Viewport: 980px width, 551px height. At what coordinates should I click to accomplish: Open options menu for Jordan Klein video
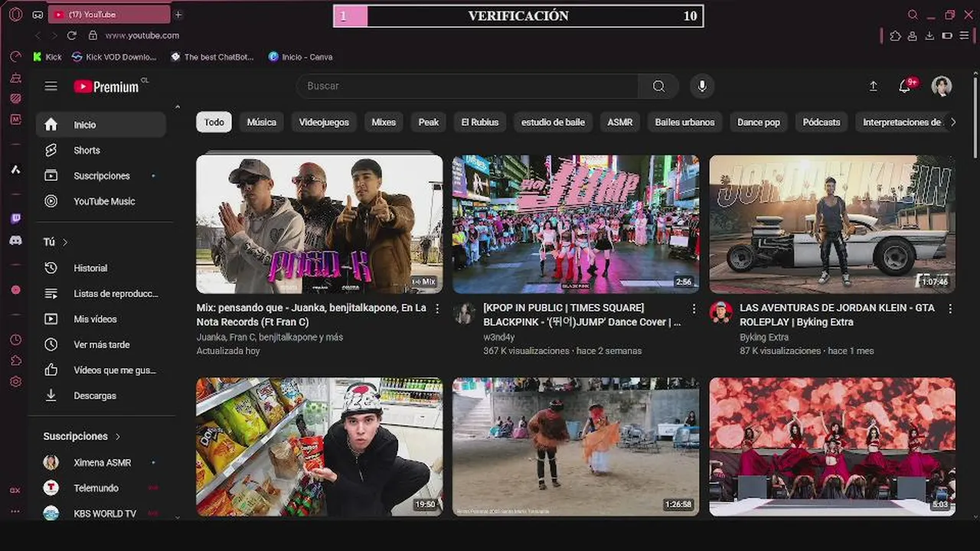point(950,308)
